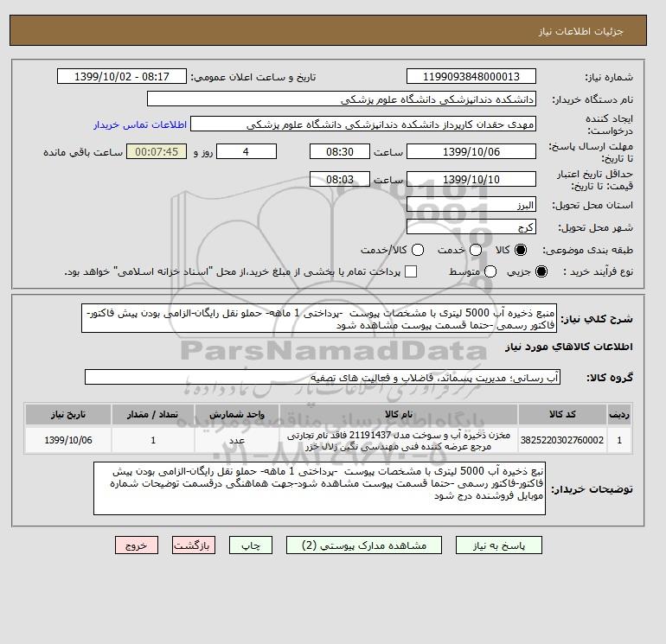Click the تاریخ نیاز column header
666x644 pixels.
coord(68,414)
